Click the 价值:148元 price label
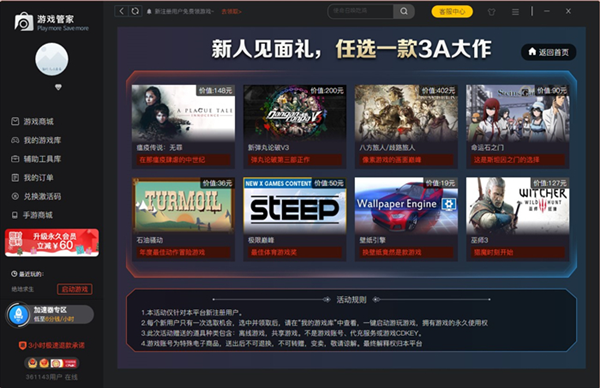Viewport: 600px width, 388px height. pyautogui.click(x=215, y=91)
